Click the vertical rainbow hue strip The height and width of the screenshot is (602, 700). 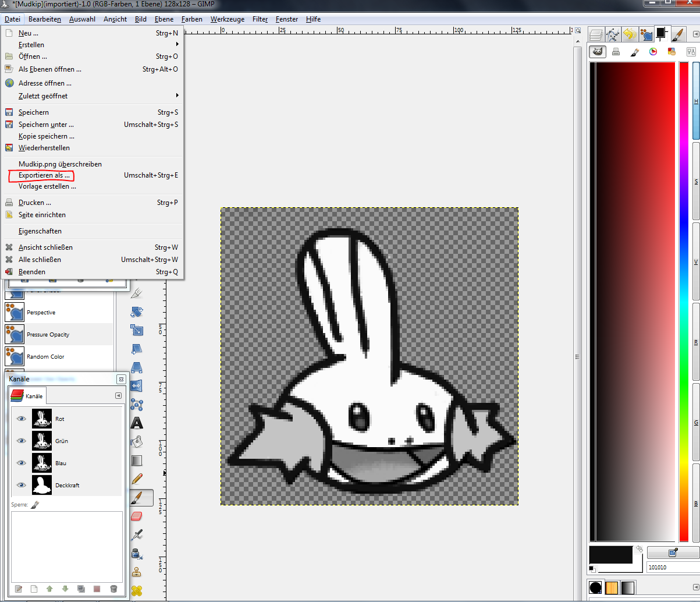tap(684, 302)
